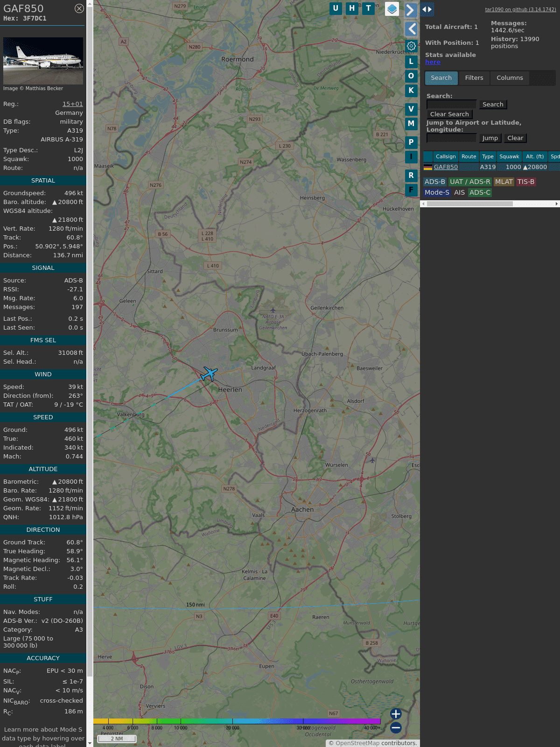Toggle MLAT source legend
This screenshot has width=560, height=747.
[x=504, y=182]
